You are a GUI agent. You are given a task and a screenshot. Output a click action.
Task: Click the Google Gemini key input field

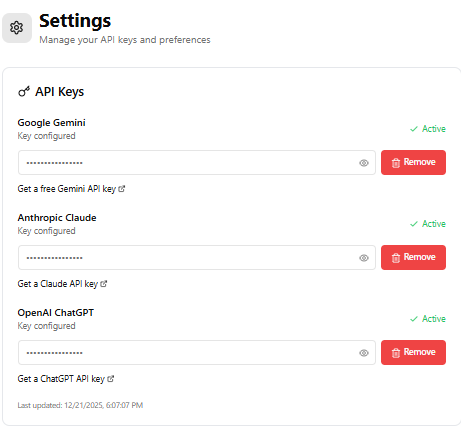pyautogui.click(x=197, y=162)
